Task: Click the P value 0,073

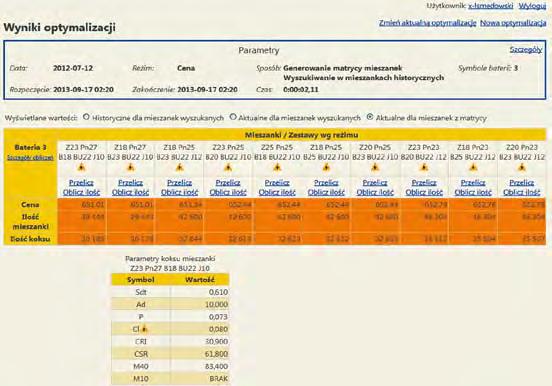Action: point(218,317)
